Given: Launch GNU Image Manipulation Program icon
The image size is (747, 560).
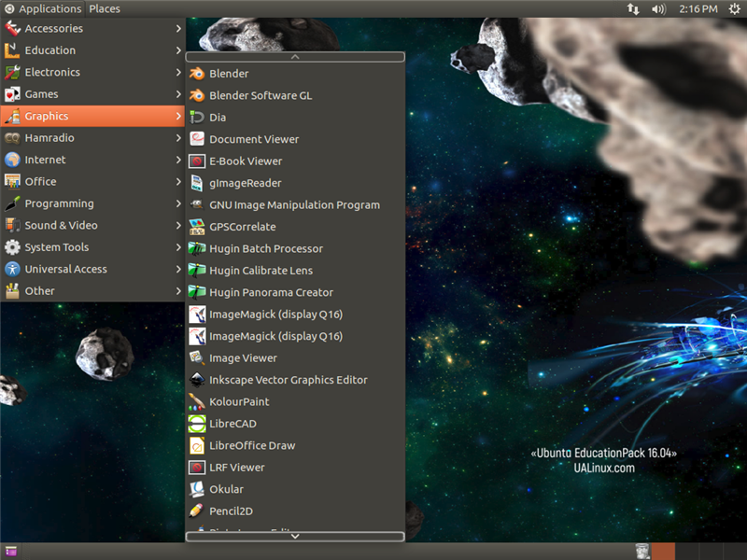Looking at the screenshot, I should click(x=197, y=204).
